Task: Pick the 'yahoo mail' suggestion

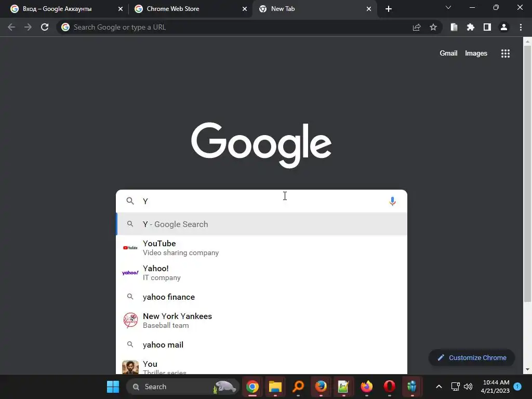Action: pyautogui.click(x=261, y=345)
